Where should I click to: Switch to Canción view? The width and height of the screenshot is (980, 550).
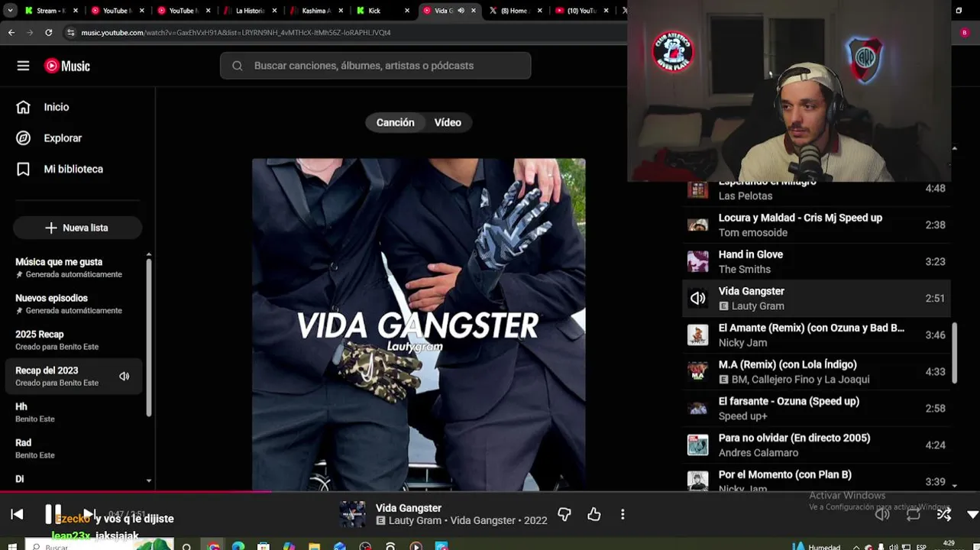click(x=395, y=122)
